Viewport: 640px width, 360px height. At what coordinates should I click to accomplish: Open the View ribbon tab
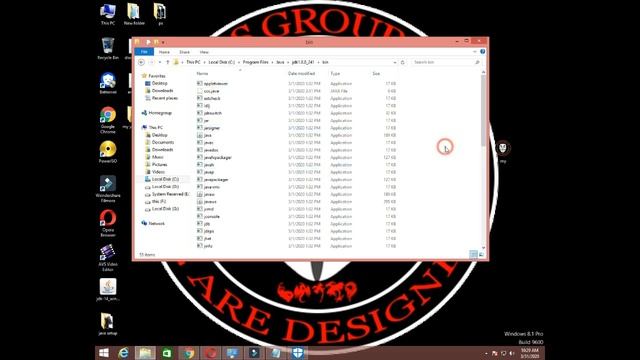(204, 52)
